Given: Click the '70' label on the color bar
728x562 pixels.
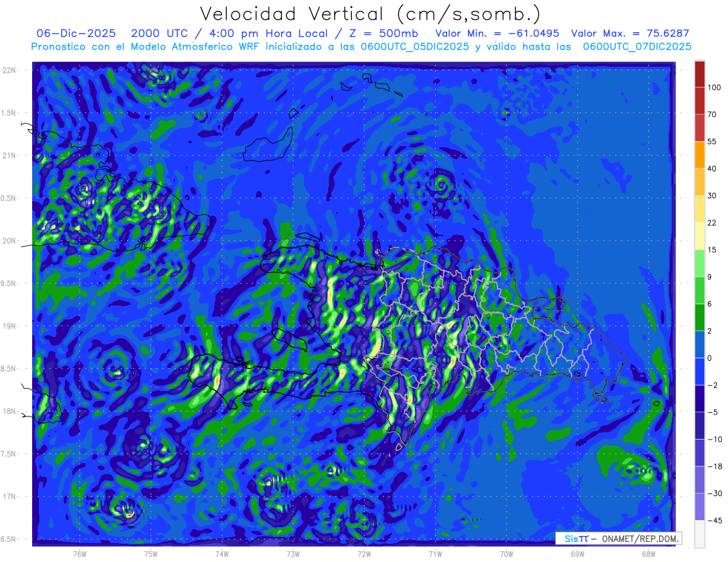Looking at the screenshot, I should click(x=712, y=115).
